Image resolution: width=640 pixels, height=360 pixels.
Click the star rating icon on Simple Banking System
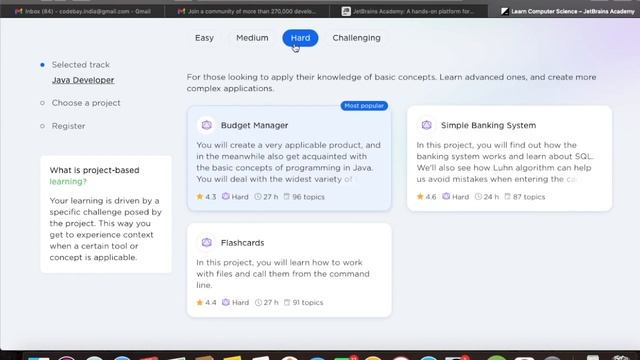[420, 197]
